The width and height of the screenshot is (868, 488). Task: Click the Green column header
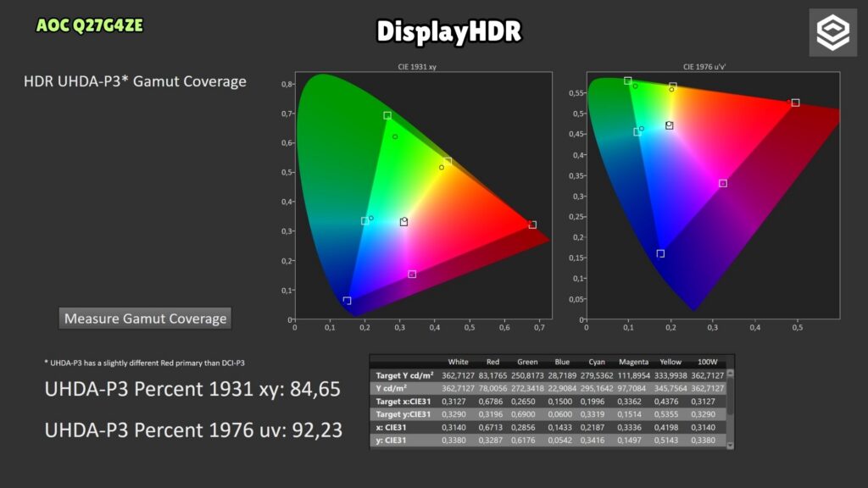527,362
